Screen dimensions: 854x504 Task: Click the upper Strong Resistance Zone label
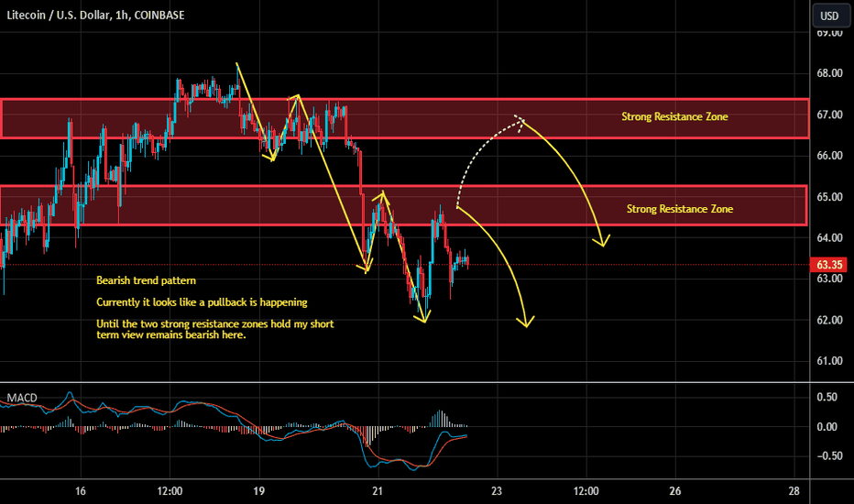pos(674,116)
